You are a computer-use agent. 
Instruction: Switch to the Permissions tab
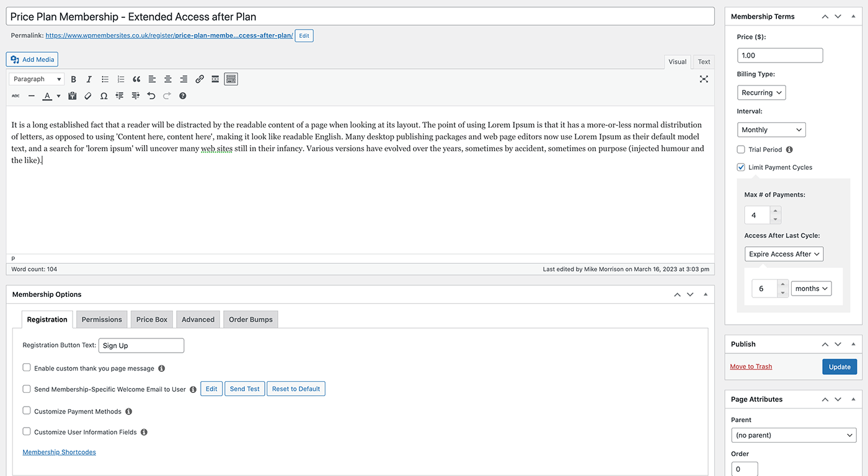point(102,319)
